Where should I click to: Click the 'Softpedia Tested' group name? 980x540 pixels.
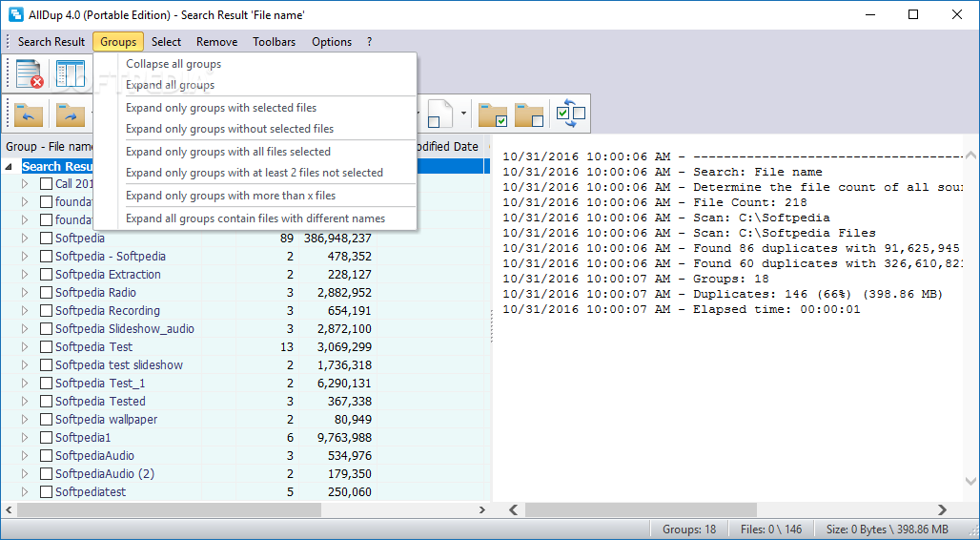pos(100,402)
